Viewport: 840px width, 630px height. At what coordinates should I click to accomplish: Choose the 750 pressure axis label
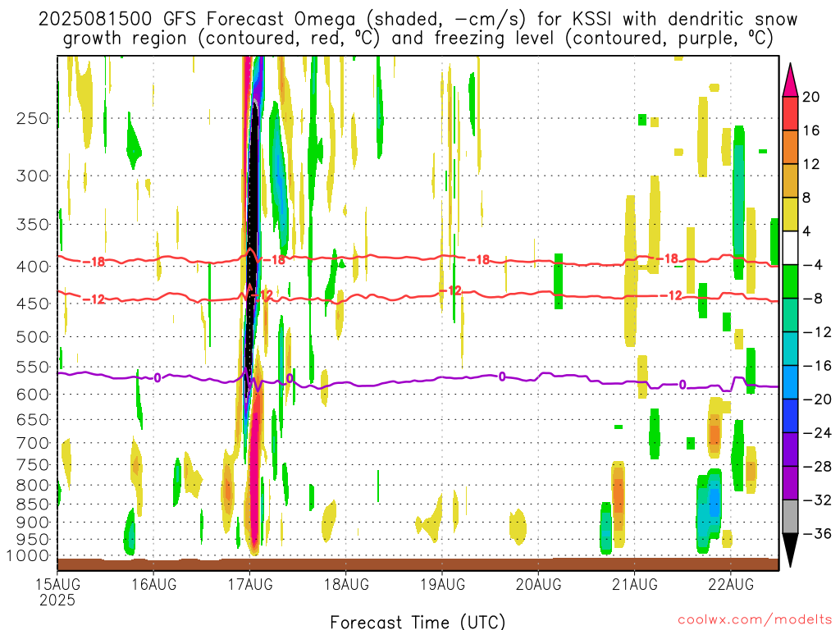[x=33, y=464]
